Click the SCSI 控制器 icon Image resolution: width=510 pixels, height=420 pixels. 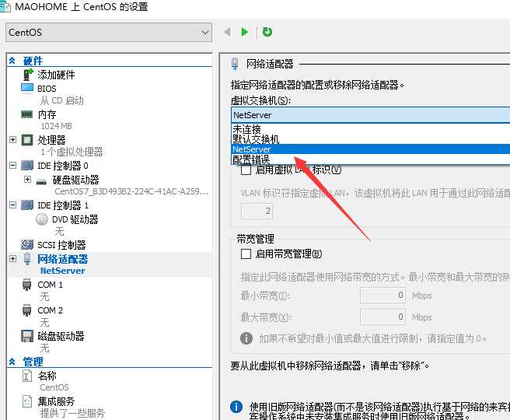click(27, 244)
